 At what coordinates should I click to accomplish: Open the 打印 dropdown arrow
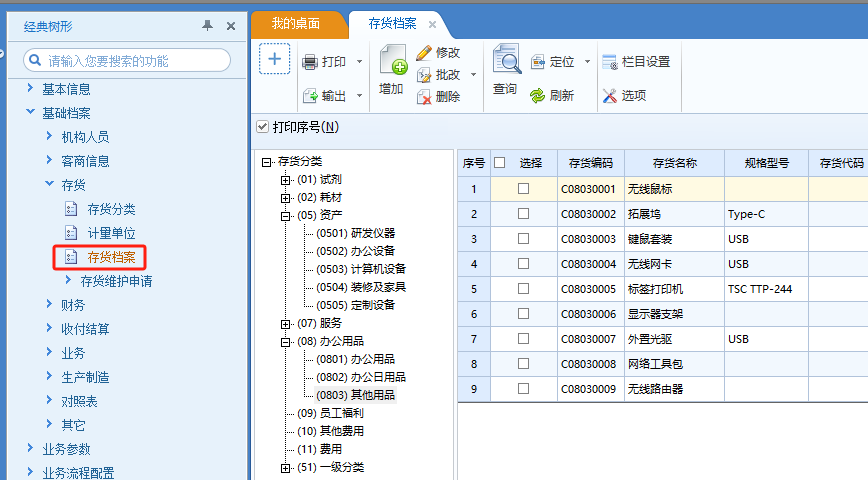coord(359,62)
